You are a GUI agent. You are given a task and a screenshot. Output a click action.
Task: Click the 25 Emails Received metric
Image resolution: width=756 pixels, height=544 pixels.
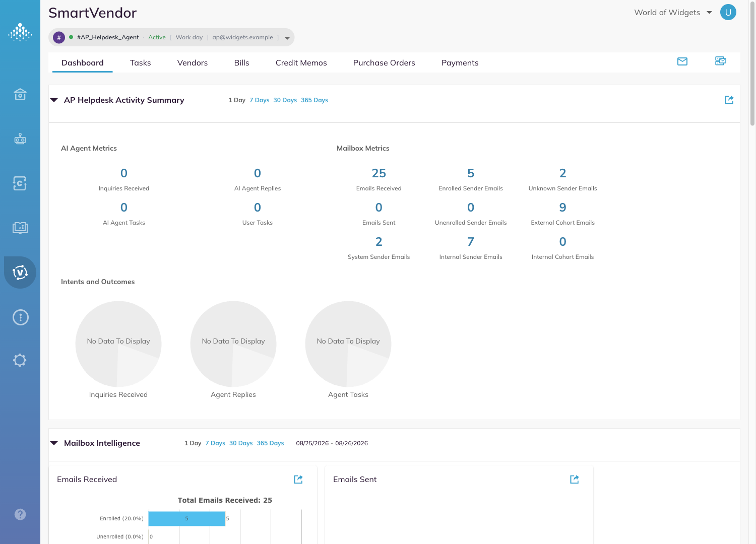pos(379,173)
